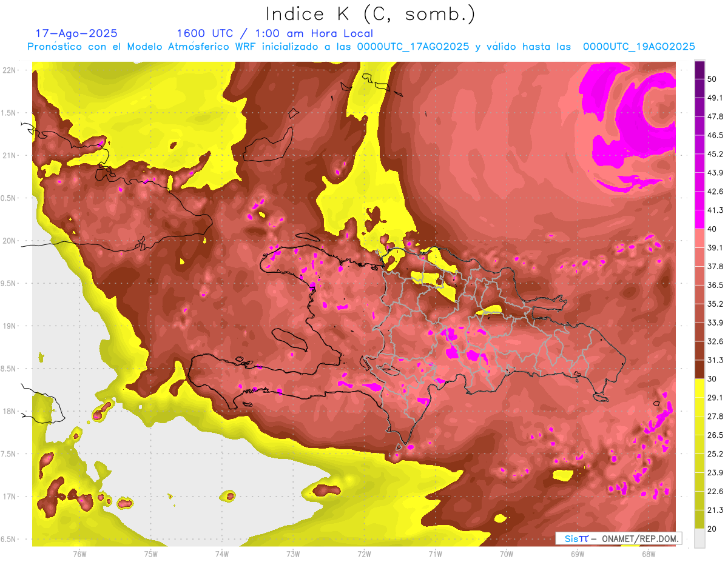The height and width of the screenshot is (562, 728).
Task: Click the longitude label "72W"
Action: pyautogui.click(x=364, y=554)
